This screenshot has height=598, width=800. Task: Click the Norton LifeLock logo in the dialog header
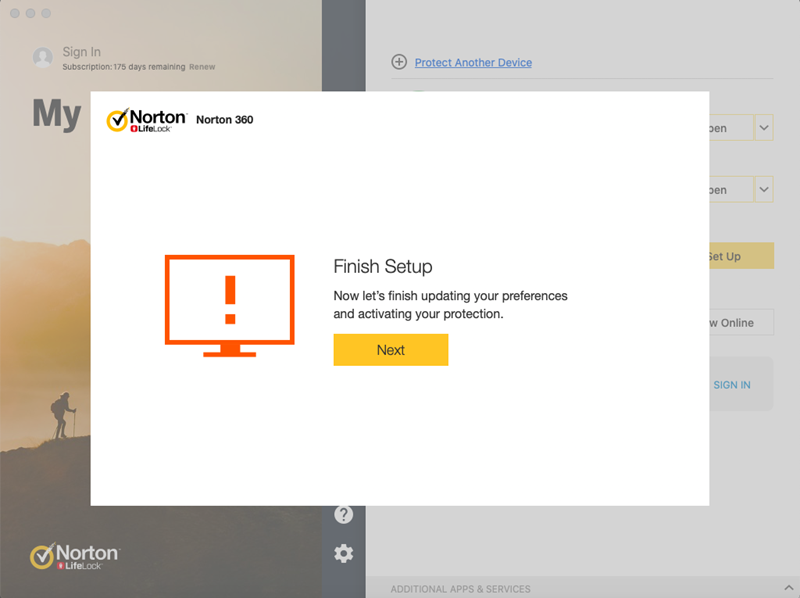click(147, 120)
